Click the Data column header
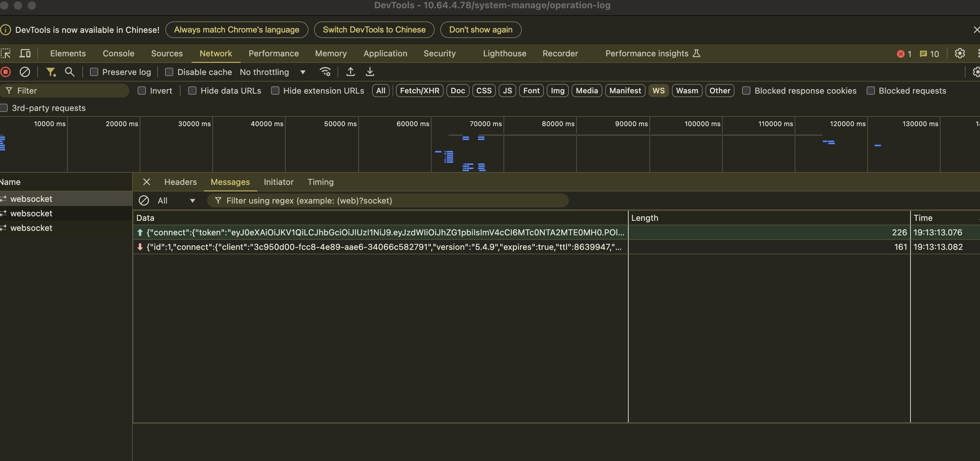Image resolution: width=980 pixels, height=461 pixels. [x=380, y=218]
